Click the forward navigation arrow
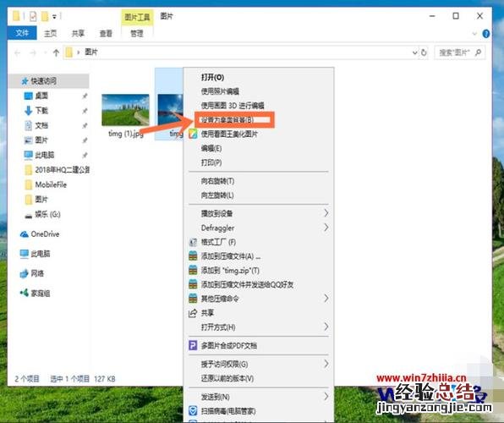Viewport: 504px width, 423px height. pyautogui.click(x=33, y=52)
